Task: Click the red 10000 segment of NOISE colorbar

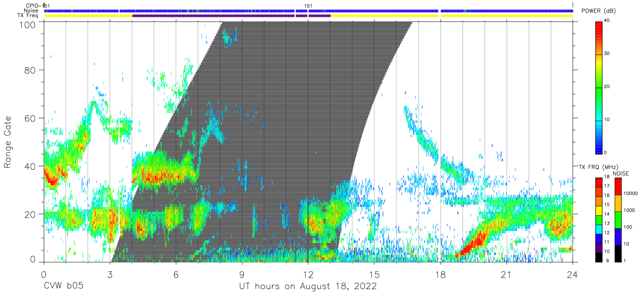Action: click(618, 186)
